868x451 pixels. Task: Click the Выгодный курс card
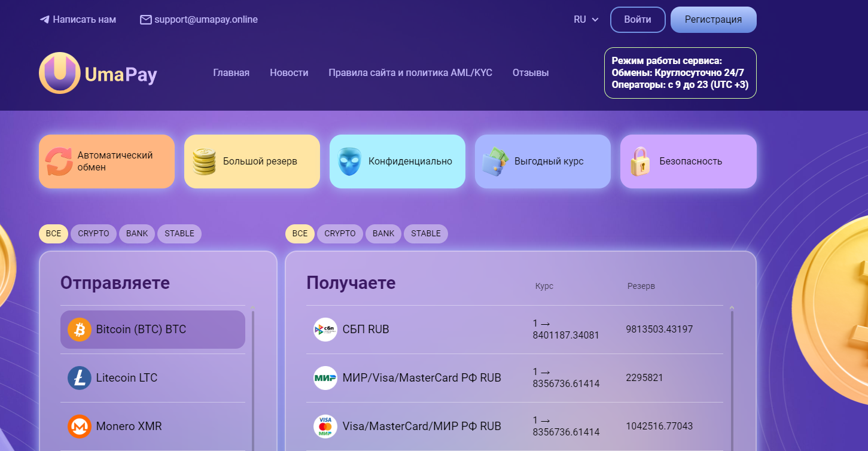point(543,161)
